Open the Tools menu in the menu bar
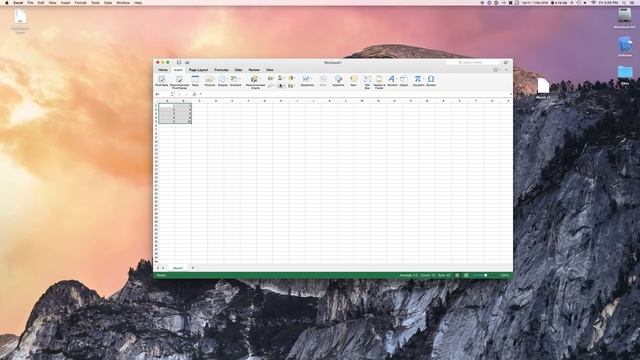The width and height of the screenshot is (640, 360). 95,2
